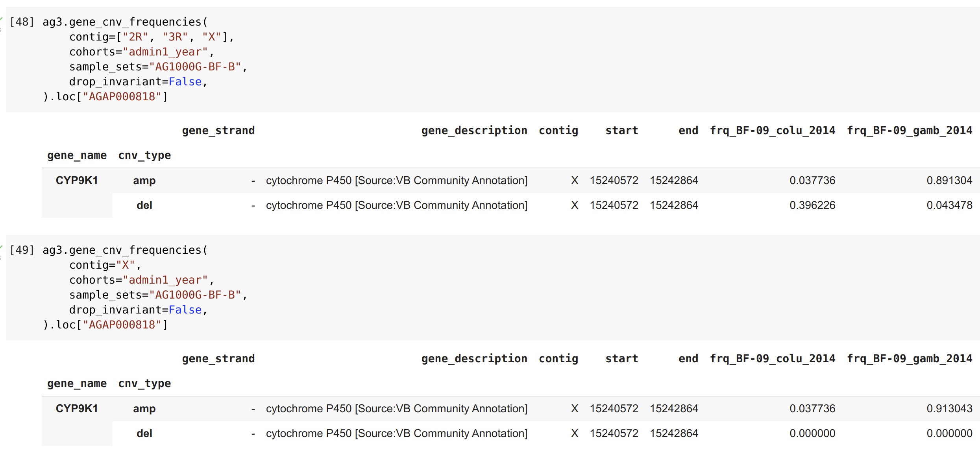The height and width of the screenshot is (450, 980).
Task: Click the cnv_type label del in first table
Action: coord(144,205)
